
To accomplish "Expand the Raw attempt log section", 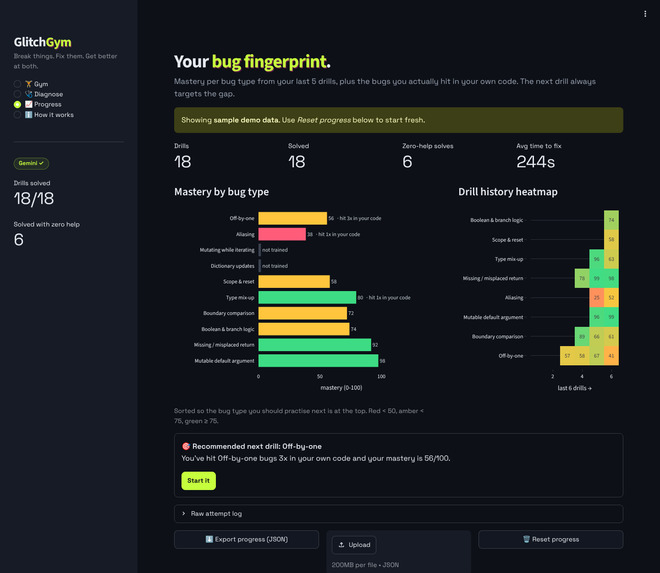I will coord(399,514).
